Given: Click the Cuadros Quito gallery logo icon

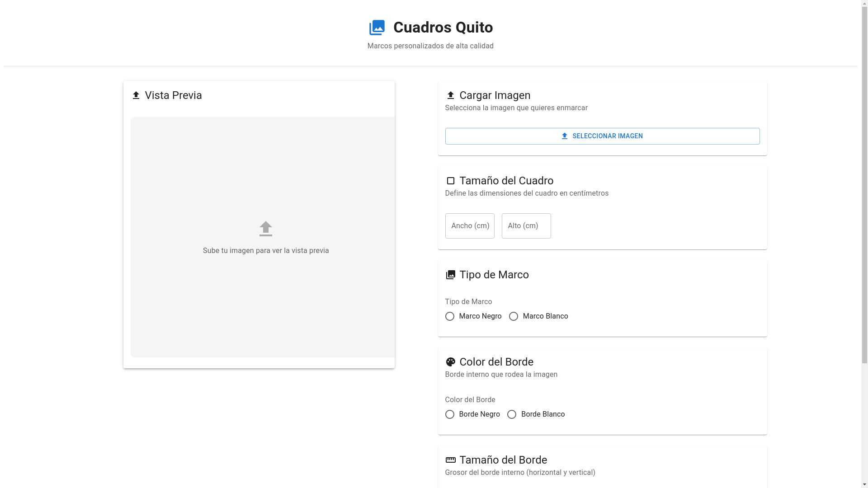Looking at the screenshot, I should click(377, 28).
